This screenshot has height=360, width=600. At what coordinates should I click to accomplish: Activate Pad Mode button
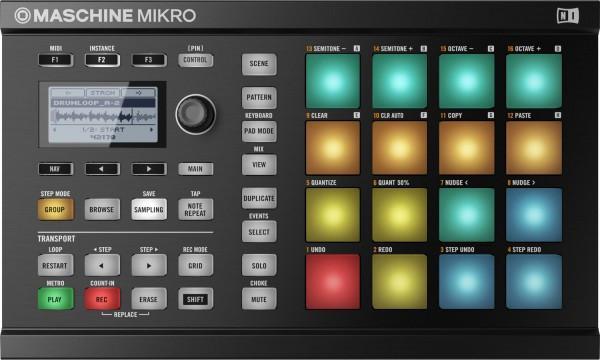click(259, 131)
